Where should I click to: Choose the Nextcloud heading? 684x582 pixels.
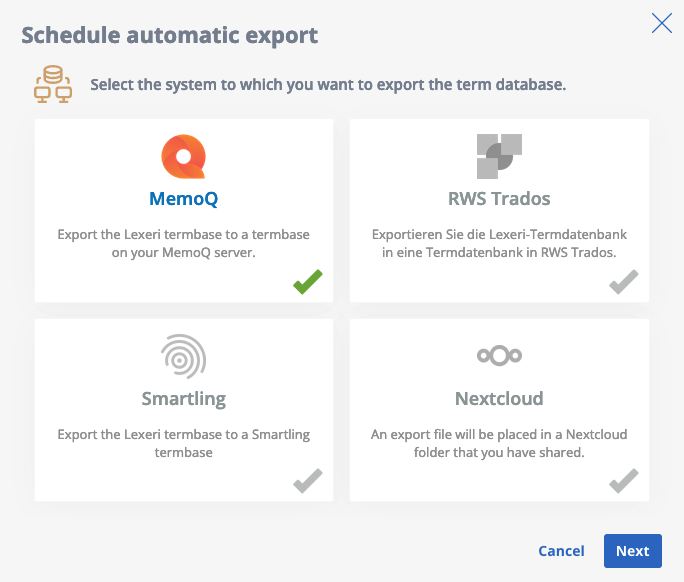tap(499, 398)
